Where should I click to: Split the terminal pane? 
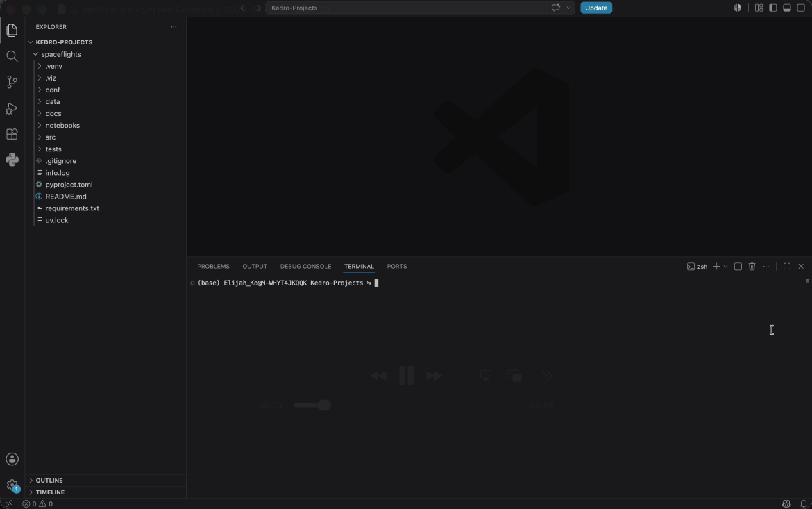[x=738, y=267]
